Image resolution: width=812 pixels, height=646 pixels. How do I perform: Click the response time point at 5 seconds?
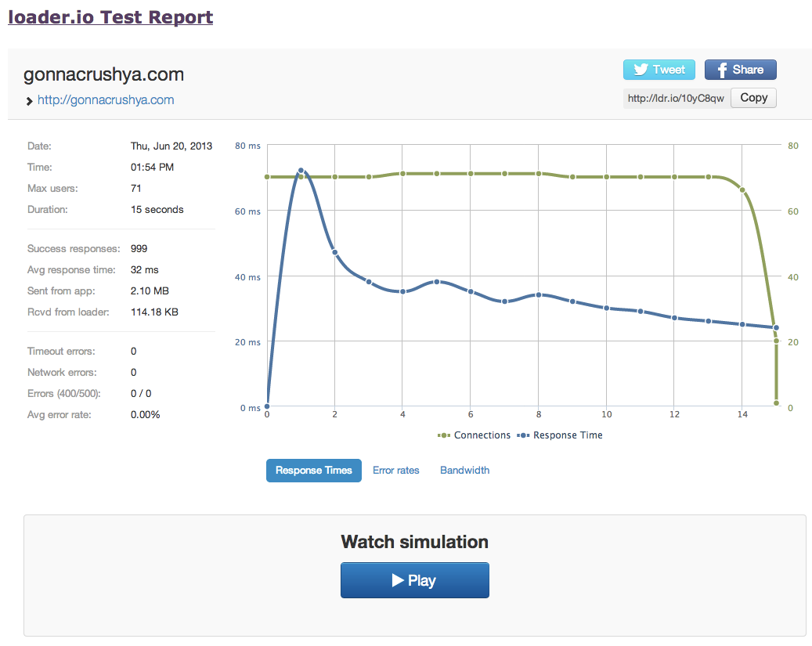(x=437, y=282)
